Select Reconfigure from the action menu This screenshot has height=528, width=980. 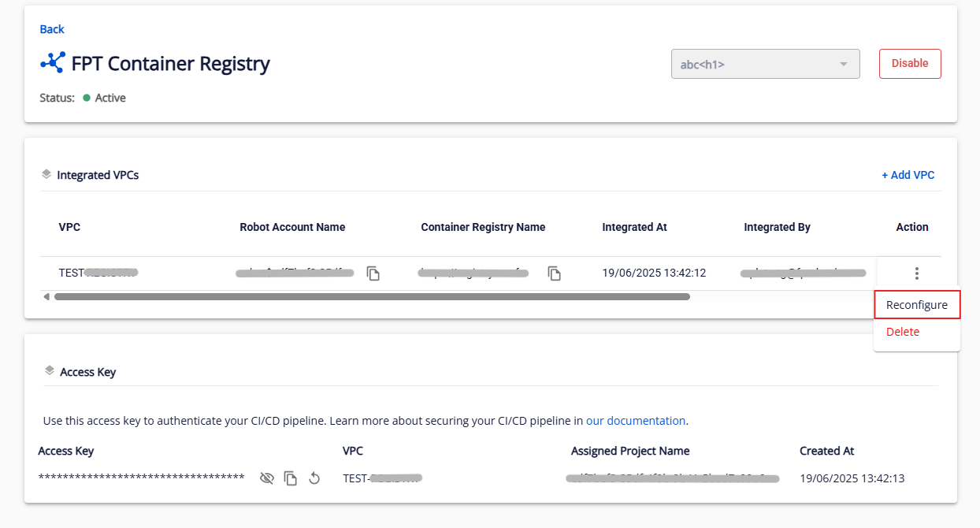point(916,305)
